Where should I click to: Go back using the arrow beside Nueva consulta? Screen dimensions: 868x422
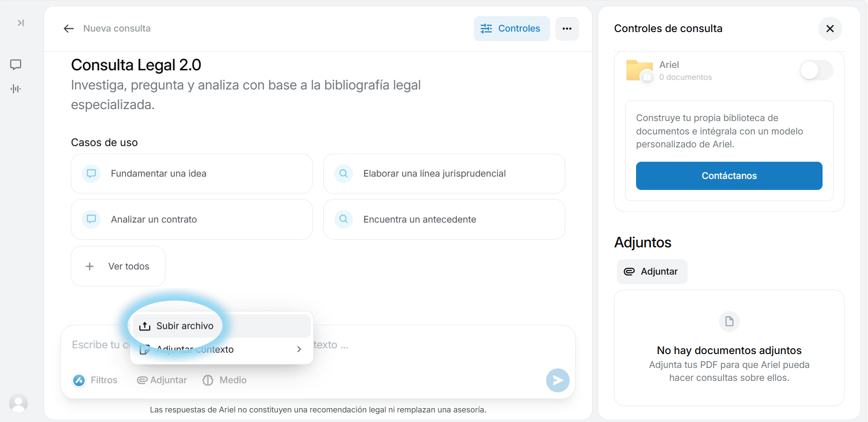pos(69,29)
